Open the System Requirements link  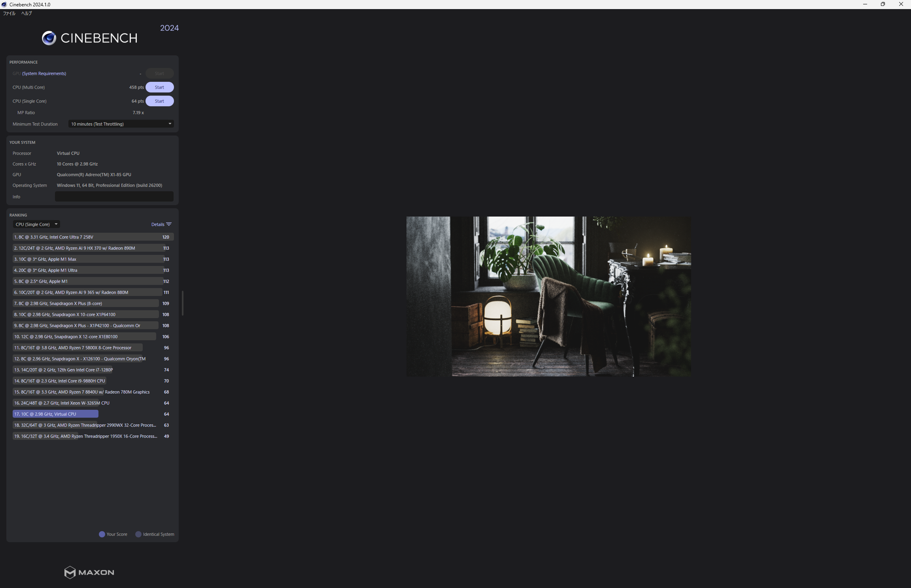point(44,73)
